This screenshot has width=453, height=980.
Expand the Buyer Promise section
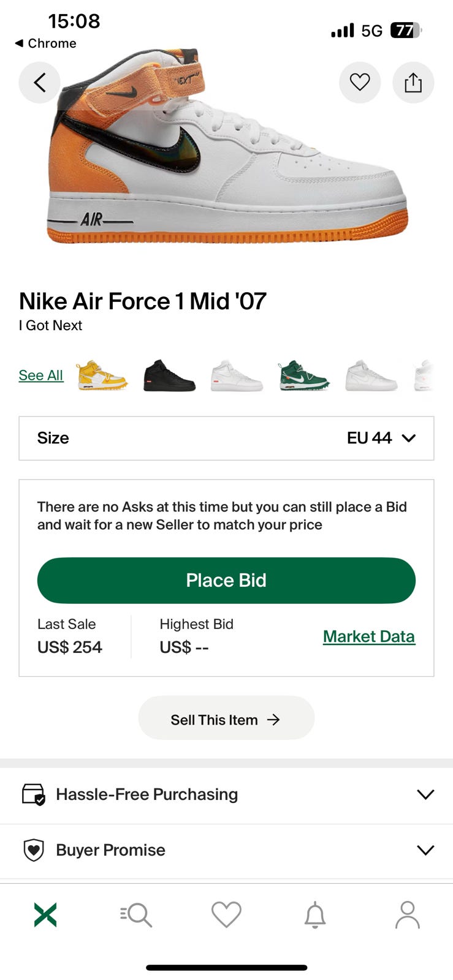425,850
